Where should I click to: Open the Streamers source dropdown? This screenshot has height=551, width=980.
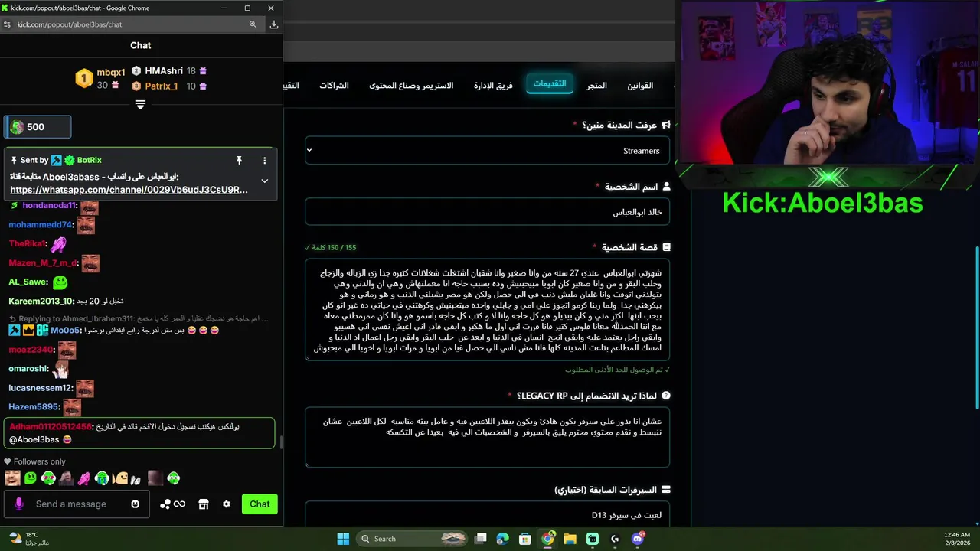point(487,150)
